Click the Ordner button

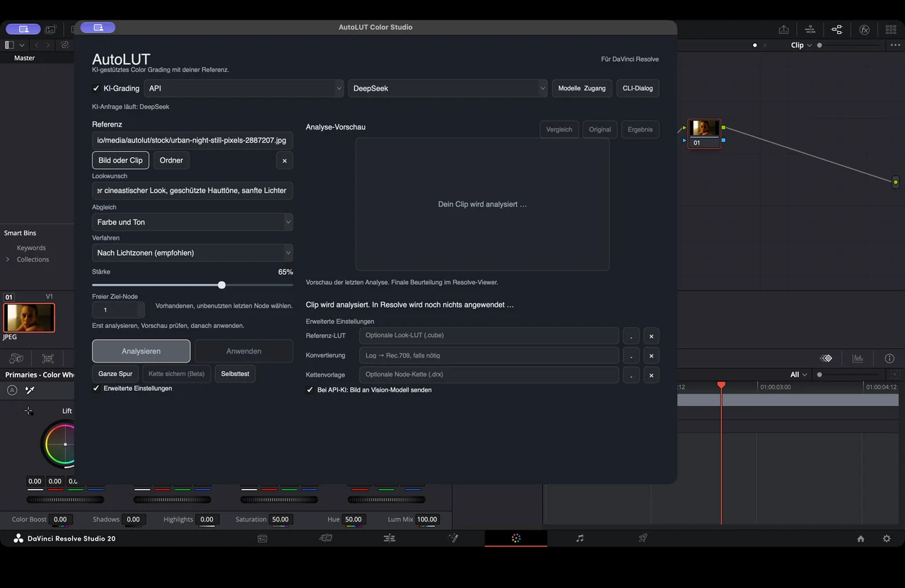(x=171, y=160)
